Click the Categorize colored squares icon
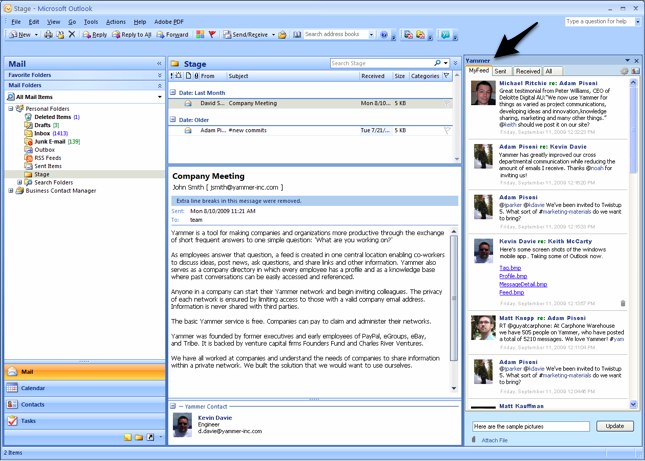 click(200, 35)
